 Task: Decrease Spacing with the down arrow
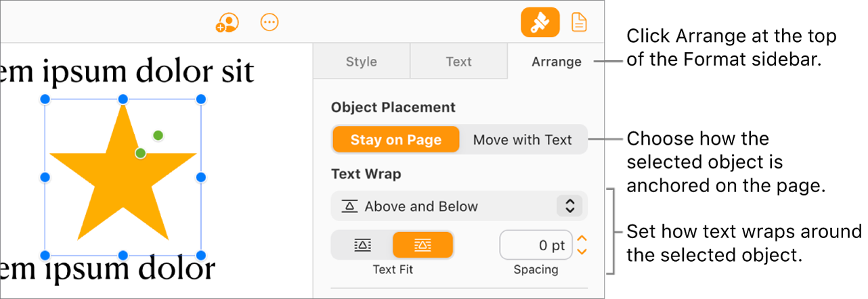pyautogui.click(x=581, y=252)
